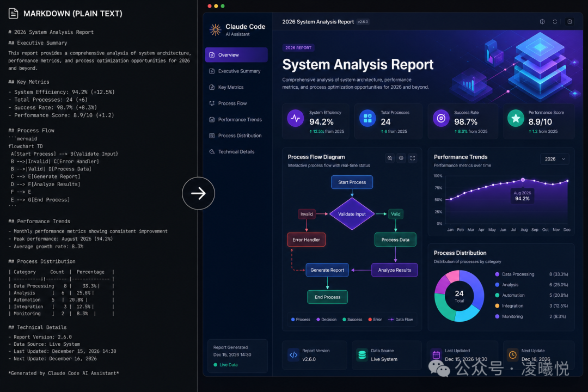Click the Total Processes grid icon
Screen dimensions: 588x392
(367, 118)
